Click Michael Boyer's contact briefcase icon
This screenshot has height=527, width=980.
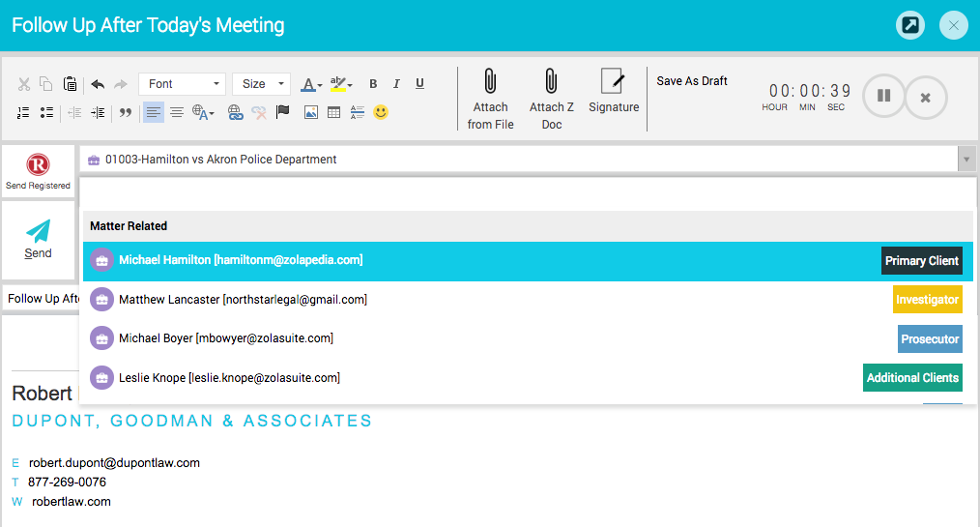101,338
